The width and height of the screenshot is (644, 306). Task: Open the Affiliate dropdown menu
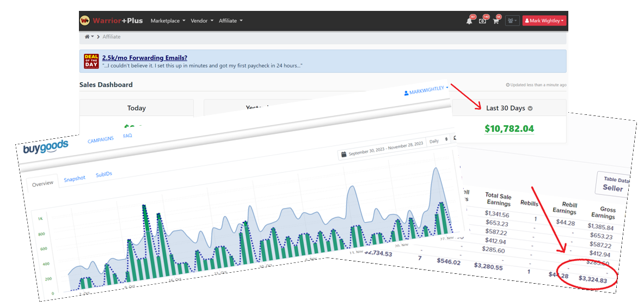pyautogui.click(x=230, y=21)
